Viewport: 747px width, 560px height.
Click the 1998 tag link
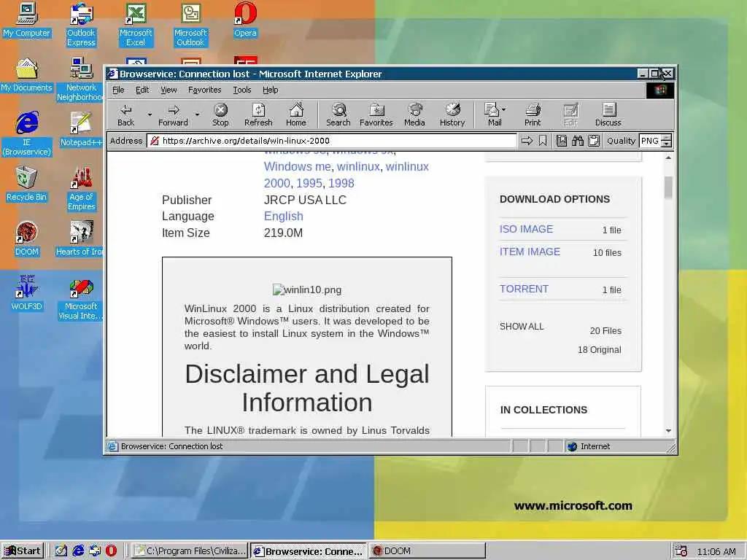click(341, 183)
